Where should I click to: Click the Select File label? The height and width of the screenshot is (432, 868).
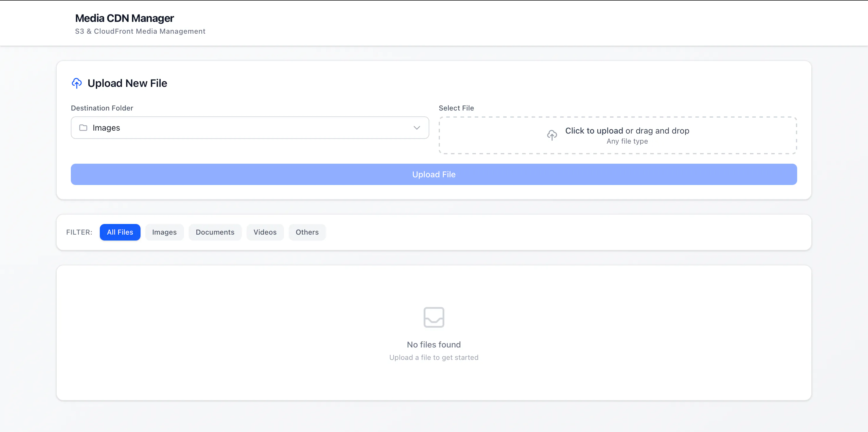point(456,108)
